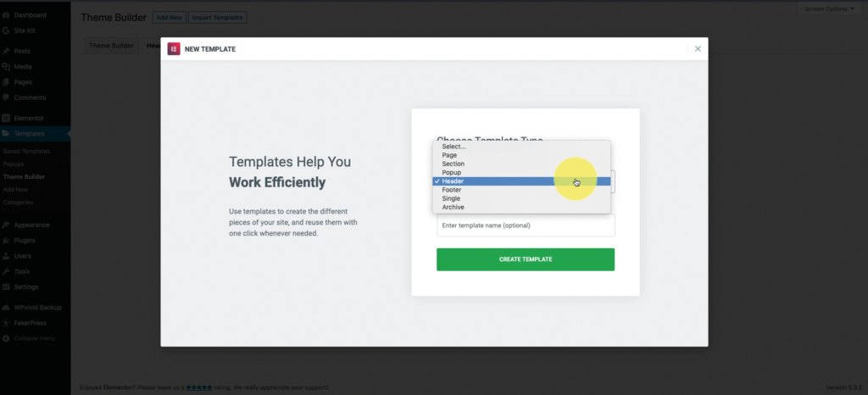Click the Elementor icon in the sidebar
The width and height of the screenshot is (868, 395).
(6, 118)
